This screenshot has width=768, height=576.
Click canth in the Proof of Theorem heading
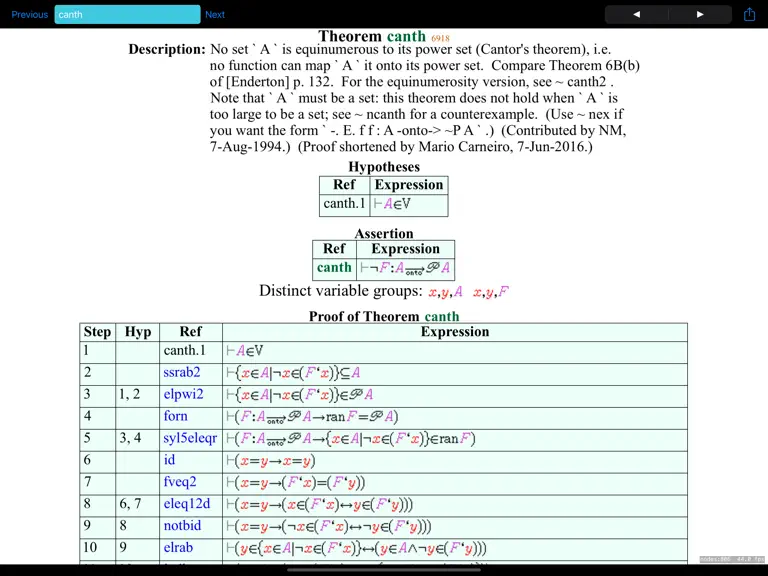[442, 316]
